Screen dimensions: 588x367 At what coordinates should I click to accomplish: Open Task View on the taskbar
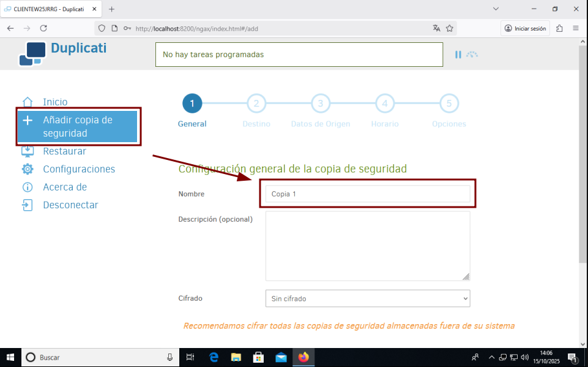point(190,357)
